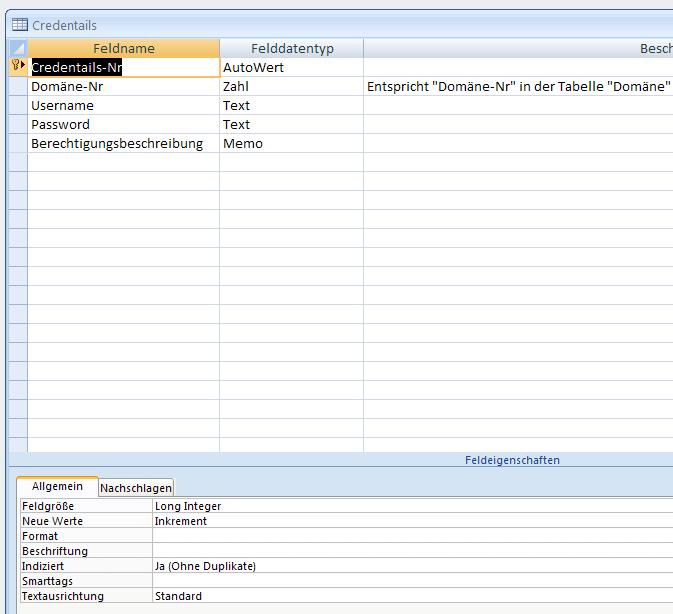The width and height of the screenshot is (673, 614).
Task: Switch to the Nachschlagen tab
Action: [136, 488]
